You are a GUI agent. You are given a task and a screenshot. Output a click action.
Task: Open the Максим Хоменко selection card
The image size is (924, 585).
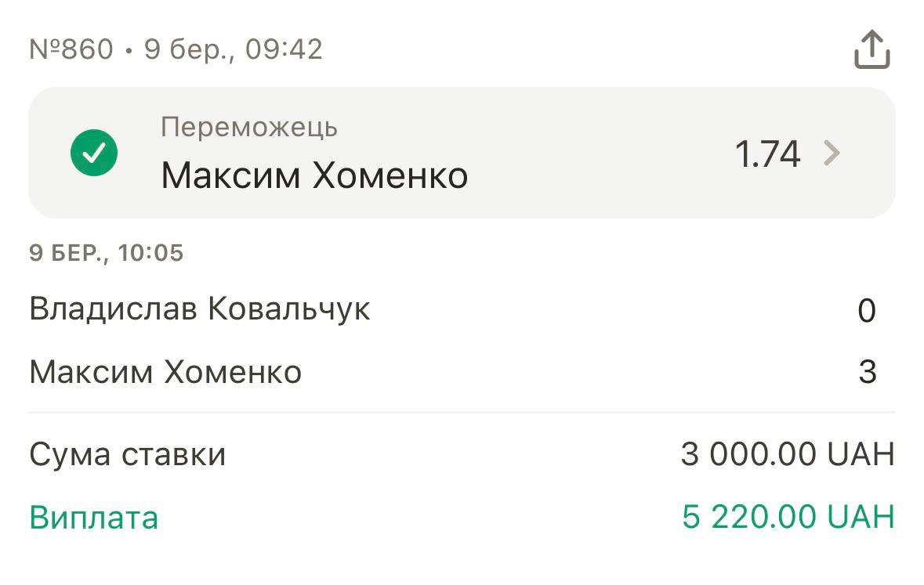point(314,176)
